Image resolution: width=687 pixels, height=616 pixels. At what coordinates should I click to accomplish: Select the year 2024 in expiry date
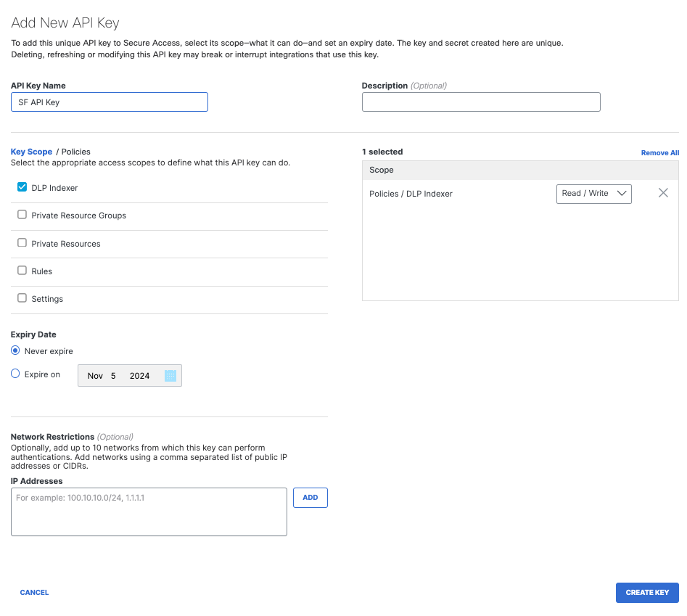[139, 376]
